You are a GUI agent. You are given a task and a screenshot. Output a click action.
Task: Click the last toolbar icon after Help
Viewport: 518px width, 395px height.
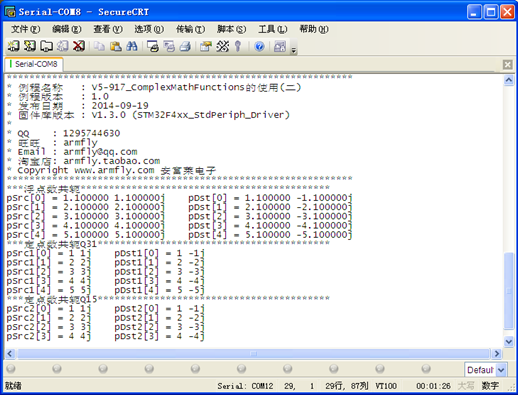pos(280,46)
